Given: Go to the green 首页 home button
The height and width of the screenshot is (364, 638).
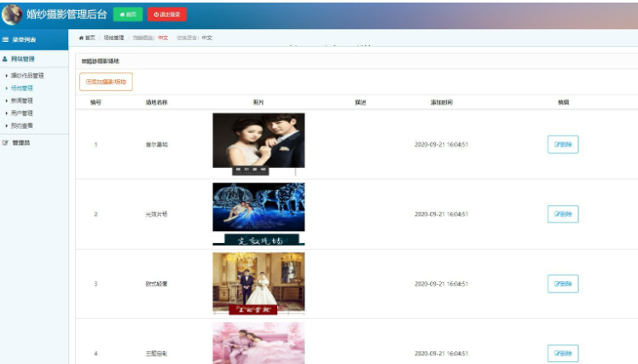Looking at the screenshot, I should 128,14.
